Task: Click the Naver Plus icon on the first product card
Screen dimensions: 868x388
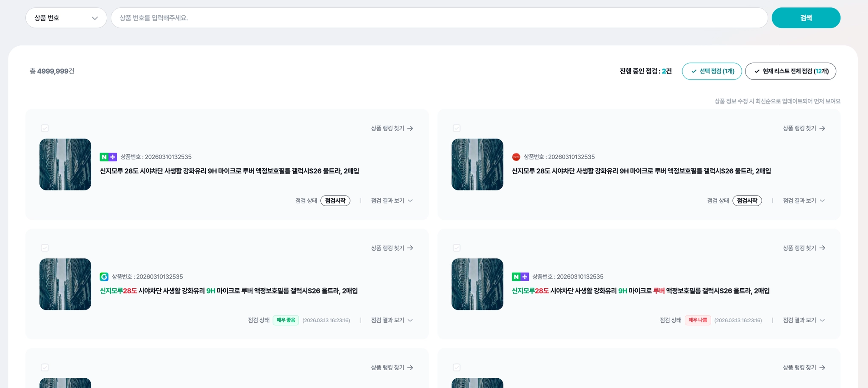Action: coord(108,157)
